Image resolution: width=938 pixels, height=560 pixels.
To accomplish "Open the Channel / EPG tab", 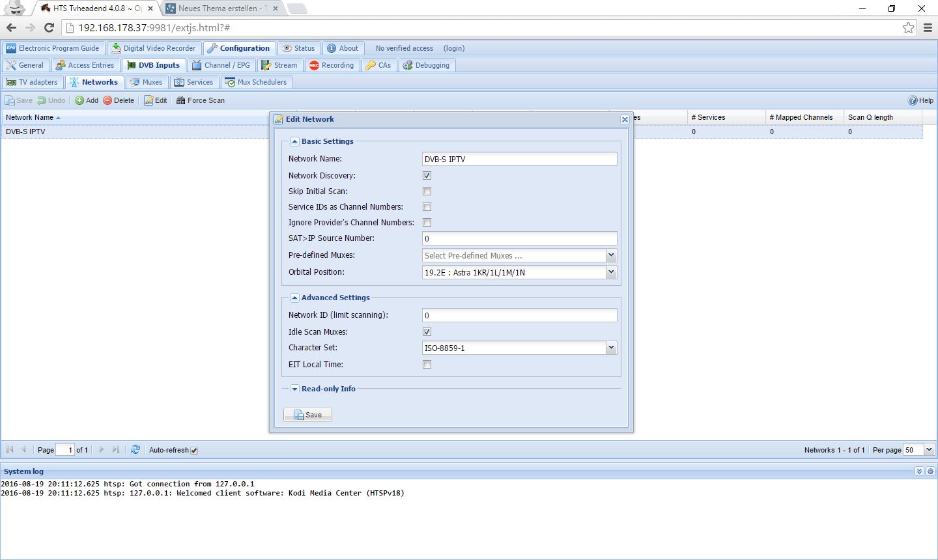I will coord(221,65).
